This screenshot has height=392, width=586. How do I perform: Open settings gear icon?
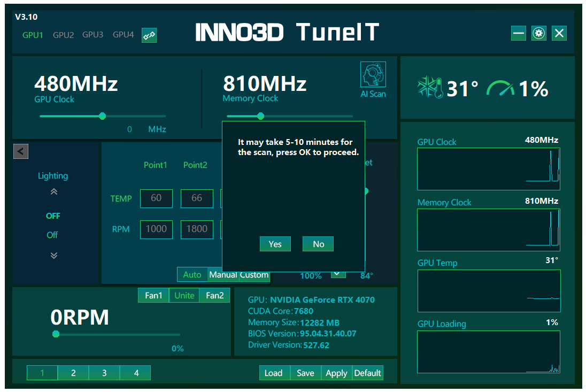tap(538, 33)
